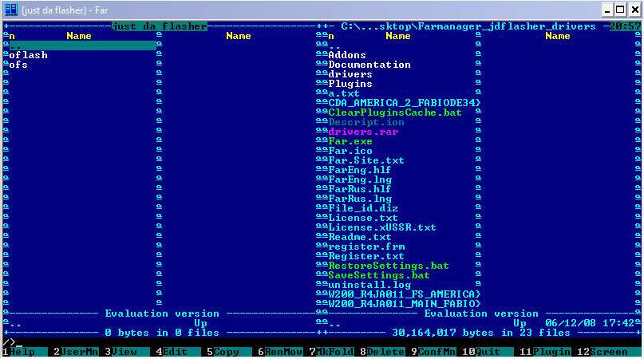Select the drivers.rar archive file
The height and width of the screenshot is (359, 644).
tap(363, 132)
